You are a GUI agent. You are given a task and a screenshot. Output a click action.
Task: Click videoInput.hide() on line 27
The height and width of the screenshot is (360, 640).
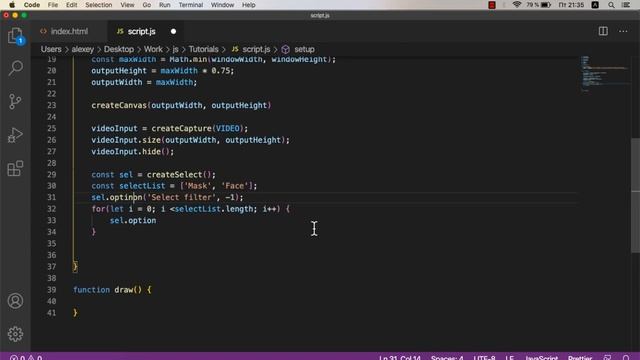pyautogui.click(x=133, y=151)
